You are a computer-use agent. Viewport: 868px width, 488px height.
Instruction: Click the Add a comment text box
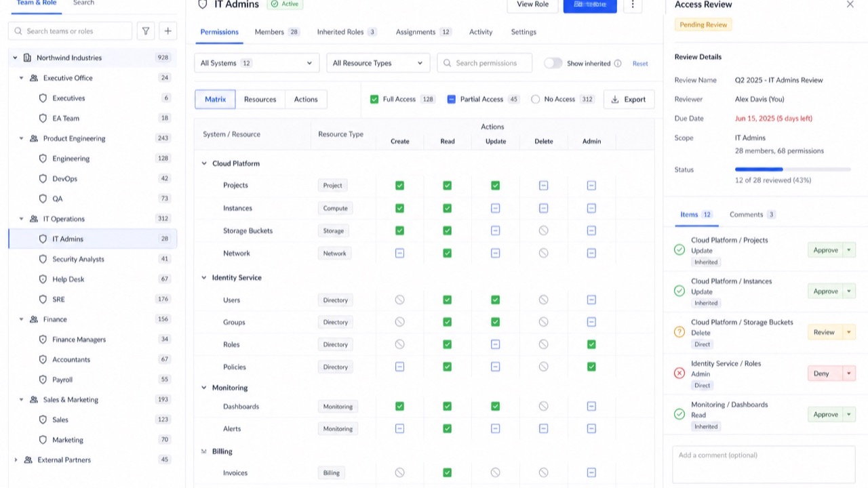(x=764, y=465)
